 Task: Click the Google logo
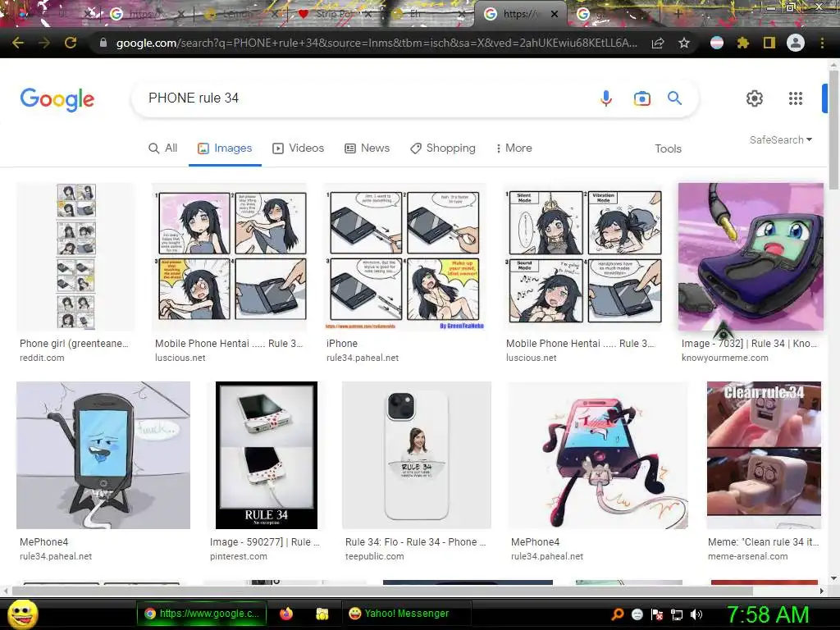coord(57,99)
